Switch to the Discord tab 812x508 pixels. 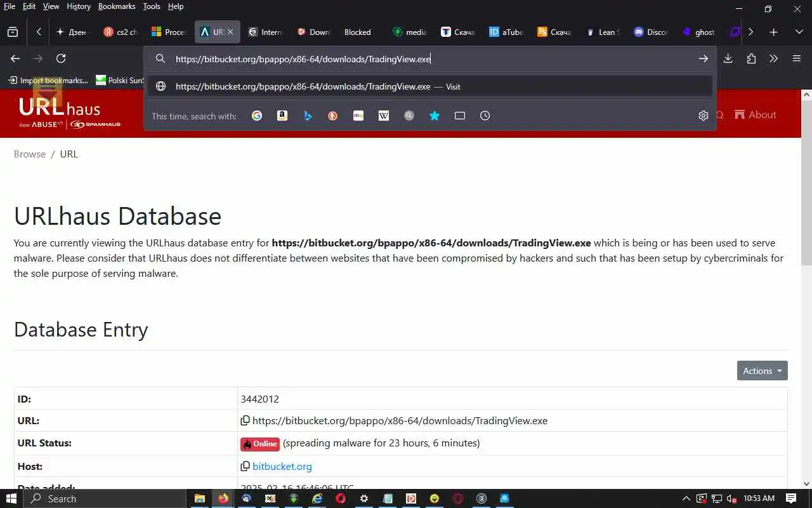coord(652,32)
